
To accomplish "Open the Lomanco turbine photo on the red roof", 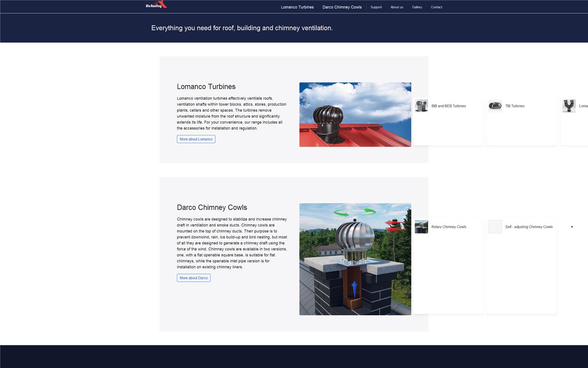I will point(355,114).
